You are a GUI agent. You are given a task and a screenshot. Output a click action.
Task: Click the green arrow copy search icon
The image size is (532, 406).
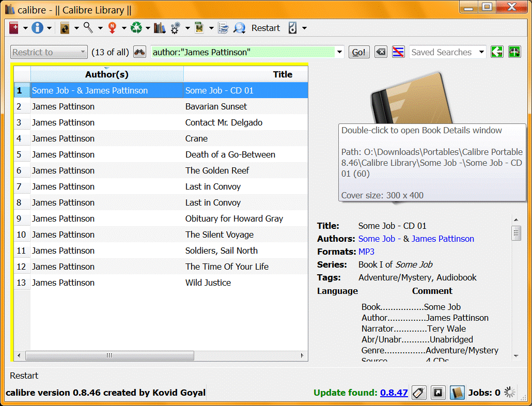point(497,52)
